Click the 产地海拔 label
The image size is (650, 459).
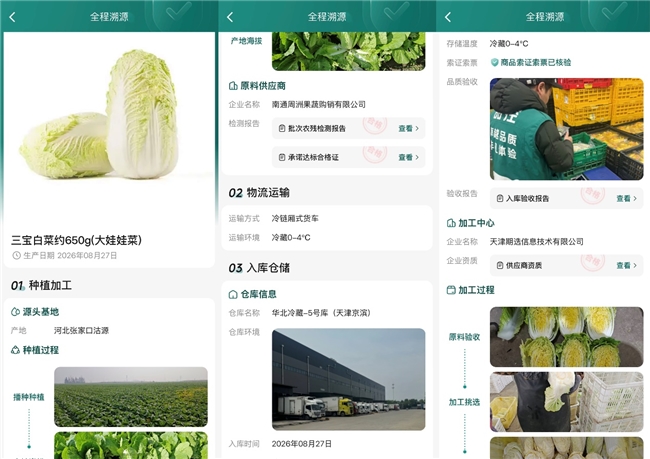click(x=246, y=41)
